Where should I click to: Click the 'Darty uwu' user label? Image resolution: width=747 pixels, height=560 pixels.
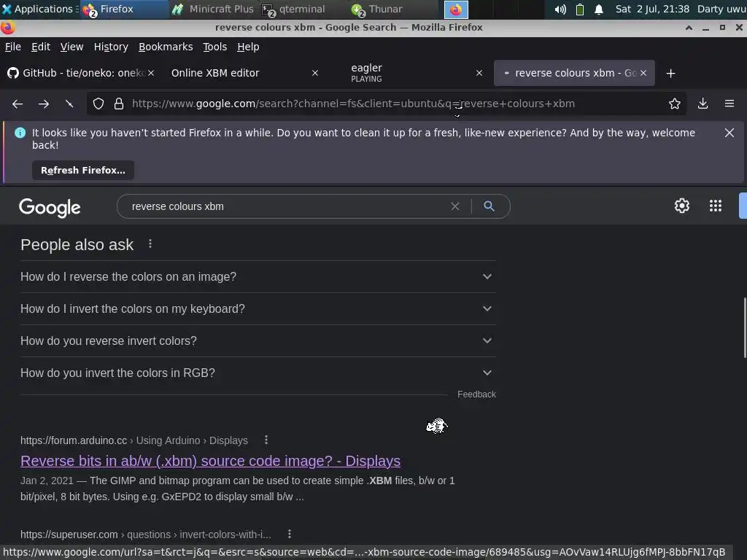721,9
